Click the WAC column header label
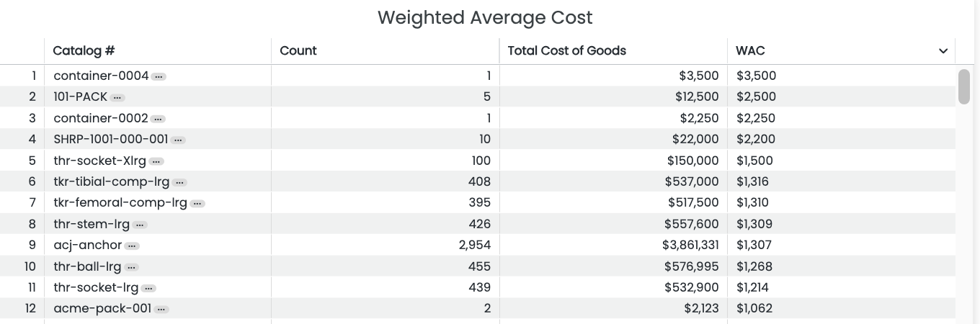Image resolution: width=980 pixels, height=324 pixels. click(x=750, y=50)
